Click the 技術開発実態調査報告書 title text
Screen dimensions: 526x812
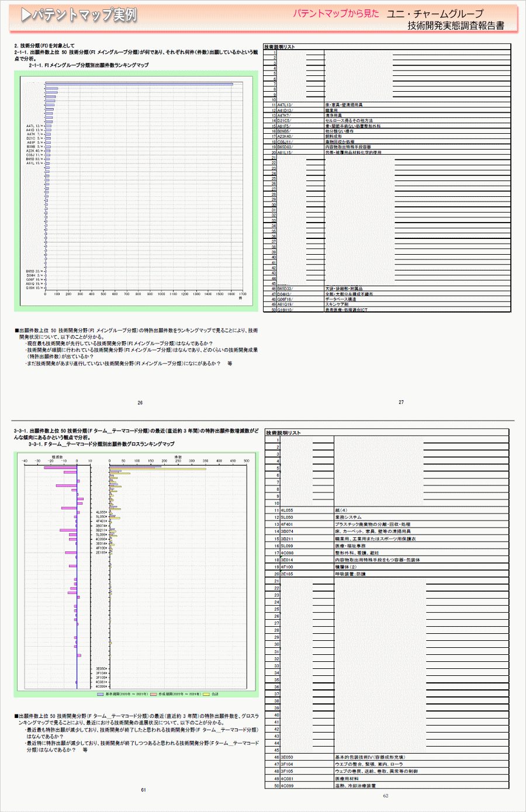[x=455, y=26]
